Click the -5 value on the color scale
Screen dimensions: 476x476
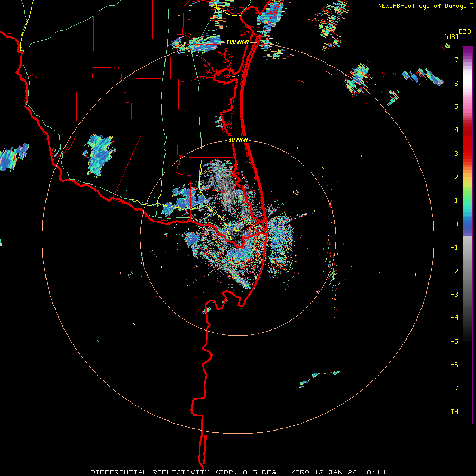[x=454, y=342]
